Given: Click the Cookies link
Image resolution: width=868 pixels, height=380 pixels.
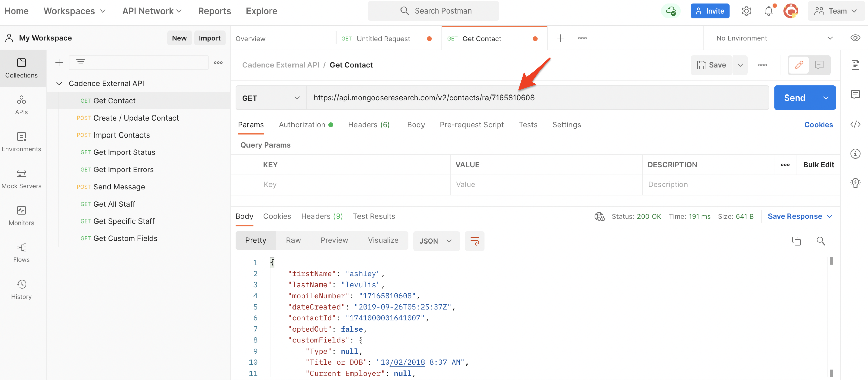Looking at the screenshot, I should pos(818,125).
